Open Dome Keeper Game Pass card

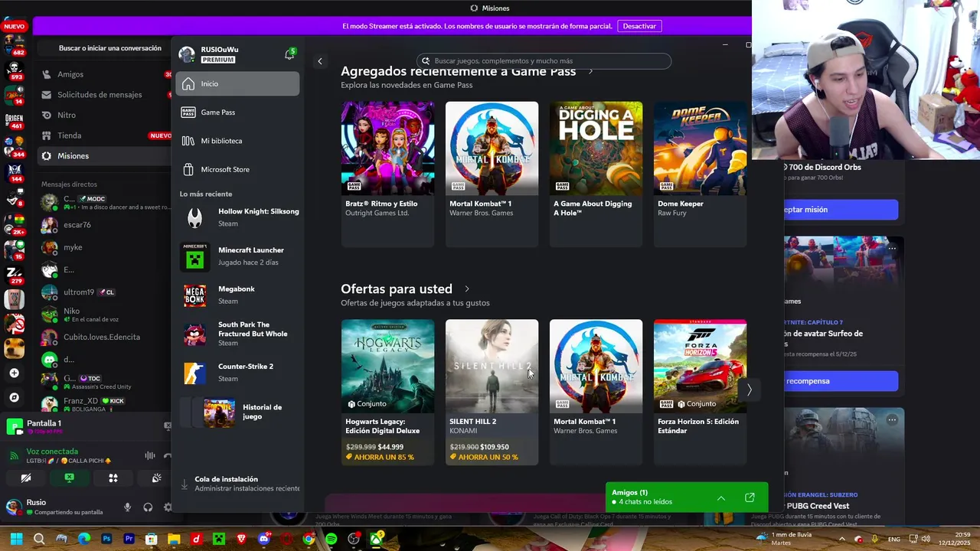coord(700,174)
